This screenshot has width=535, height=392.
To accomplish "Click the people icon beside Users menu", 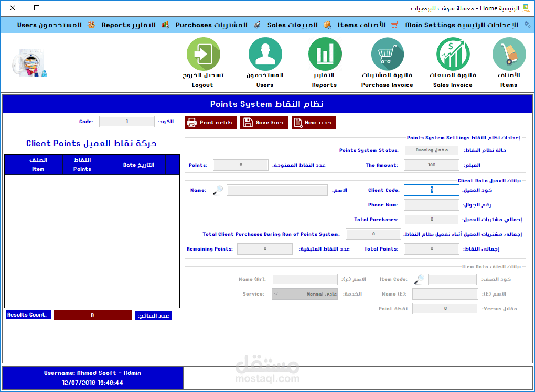I will point(91,25).
